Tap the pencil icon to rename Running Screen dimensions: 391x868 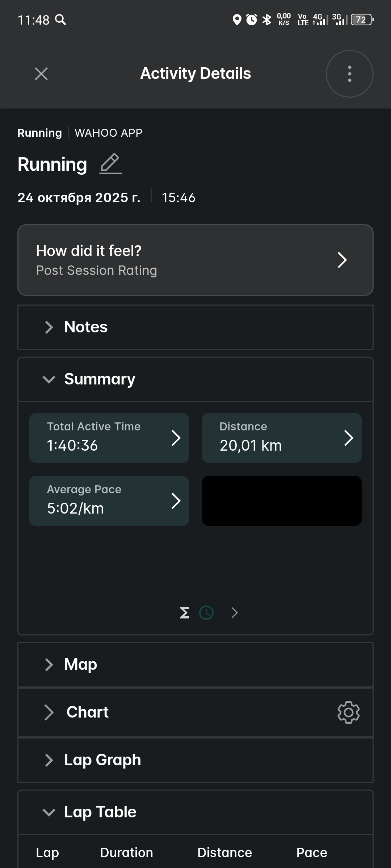pos(111,164)
